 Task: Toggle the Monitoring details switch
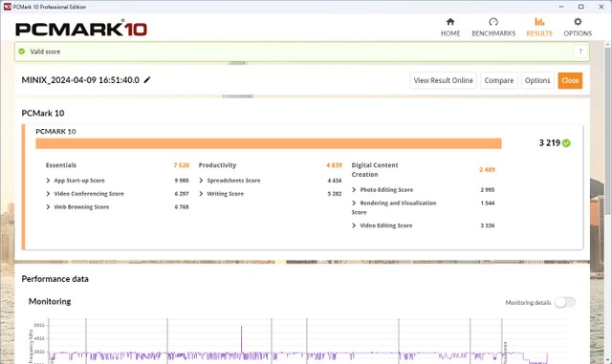point(565,302)
